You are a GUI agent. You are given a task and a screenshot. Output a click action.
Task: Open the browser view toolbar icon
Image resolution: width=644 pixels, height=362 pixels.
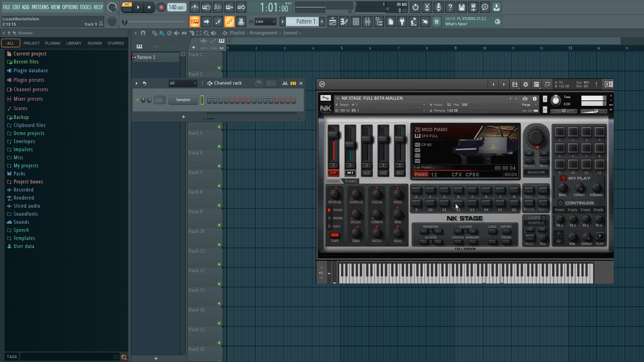[x=379, y=22]
